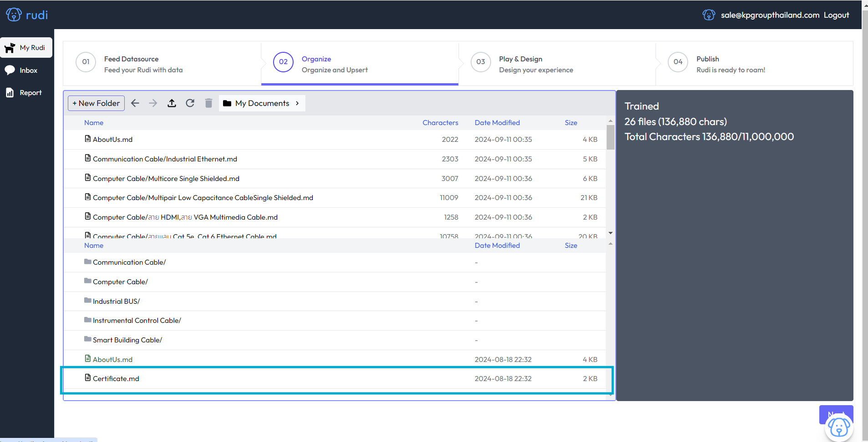This screenshot has height=442, width=868.
Task: Click upper list scrollbar up arrow
Action: click(610, 121)
